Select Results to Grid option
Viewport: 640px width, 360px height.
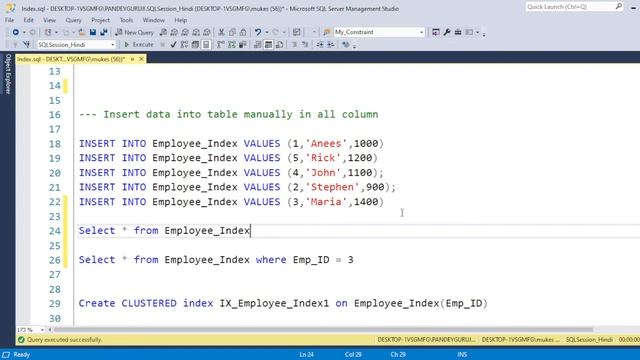(269, 44)
